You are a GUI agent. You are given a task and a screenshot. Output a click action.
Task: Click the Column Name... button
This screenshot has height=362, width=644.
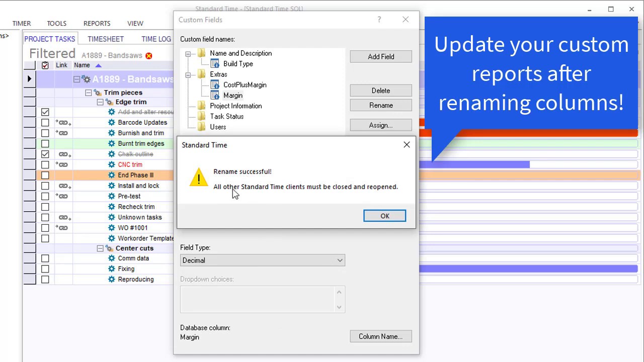[381, 336]
